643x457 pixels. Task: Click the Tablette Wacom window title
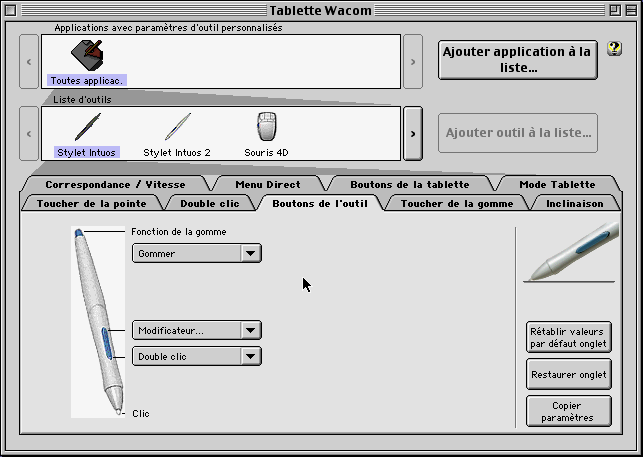pyautogui.click(x=321, y=10)
